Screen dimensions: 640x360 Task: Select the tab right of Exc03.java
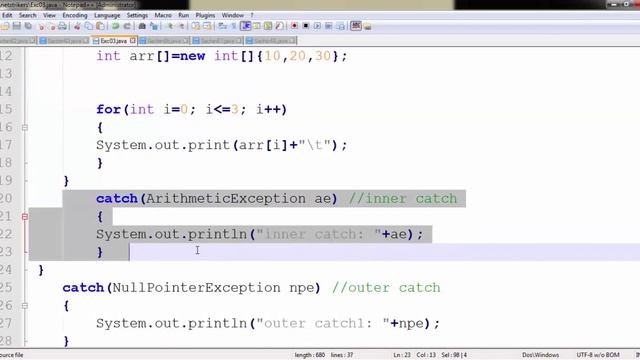(164, 41)
